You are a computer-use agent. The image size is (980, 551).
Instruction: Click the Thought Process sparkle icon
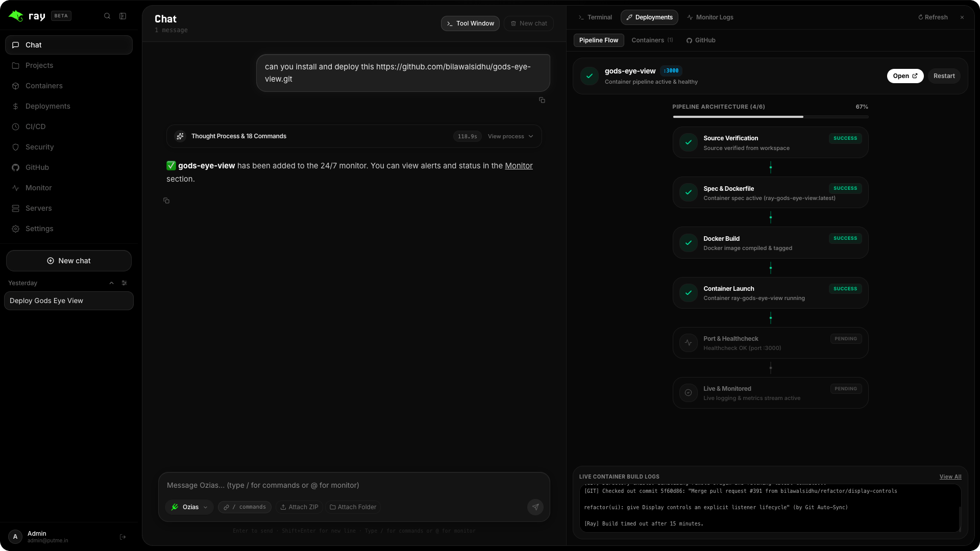(x=180, y=136)
